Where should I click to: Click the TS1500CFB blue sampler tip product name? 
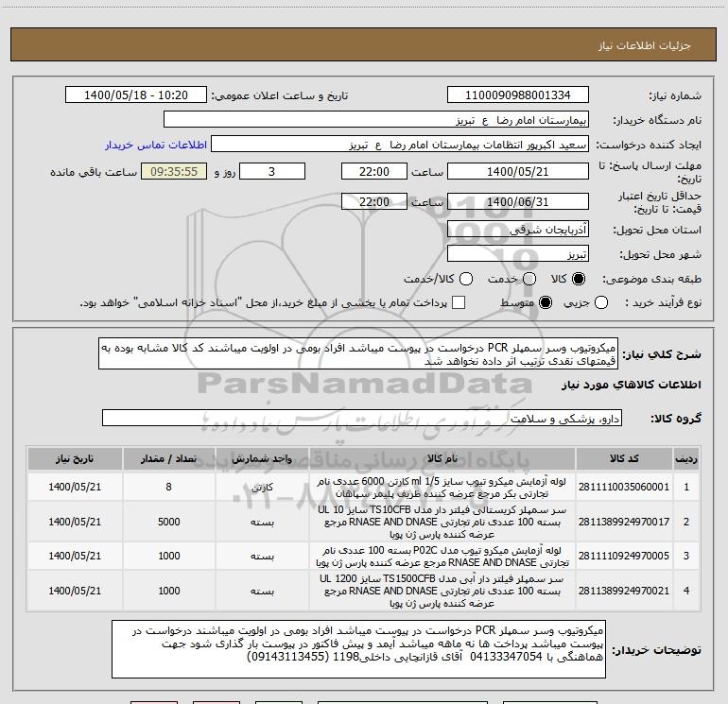point(442,591)
